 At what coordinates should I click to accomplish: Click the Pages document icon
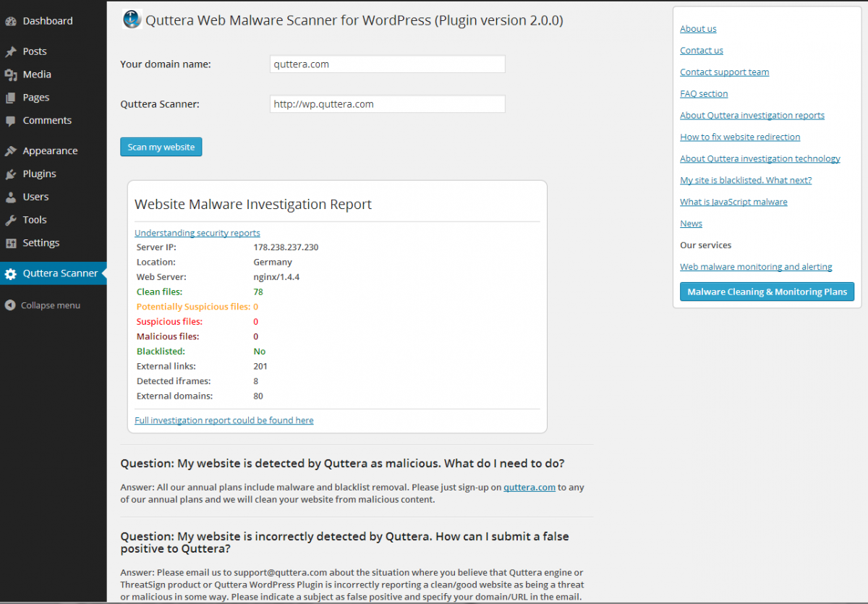13,97
